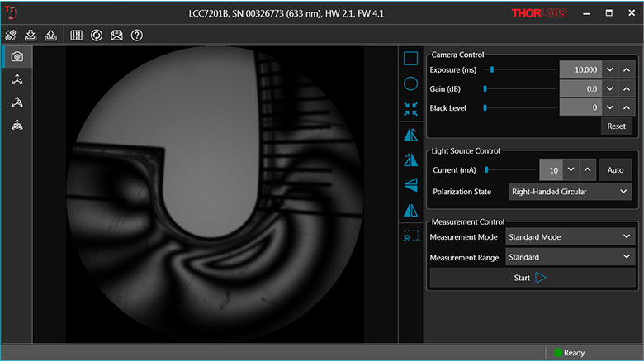The height and width of the screenshot is (362, 644).
Task: Open the help question mark icon
Action: [x=137, y=36]
